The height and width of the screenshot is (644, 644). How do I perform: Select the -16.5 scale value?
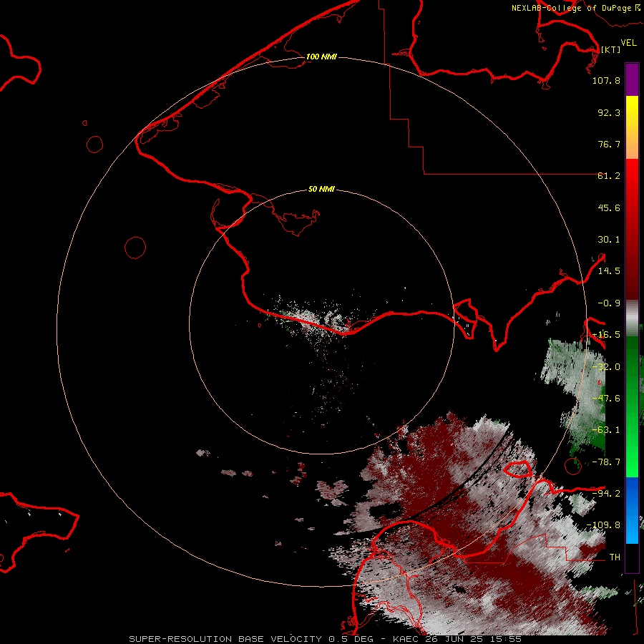606,335
